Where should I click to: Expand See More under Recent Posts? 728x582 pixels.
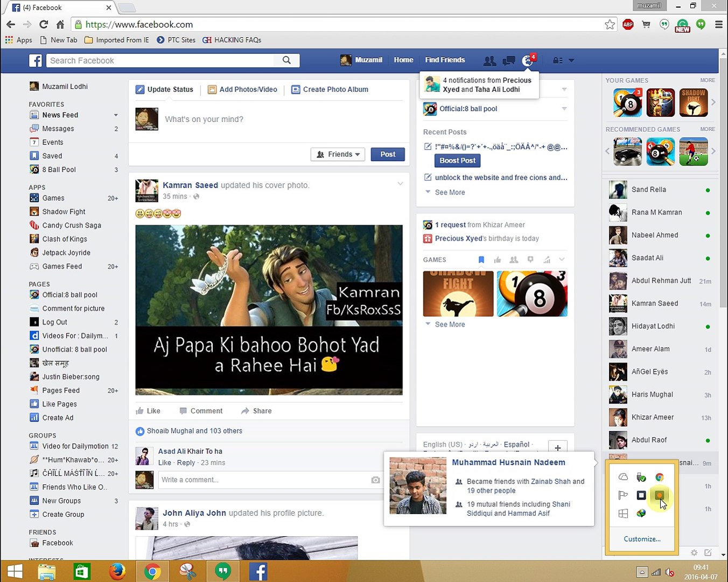(x=450, y=192)
